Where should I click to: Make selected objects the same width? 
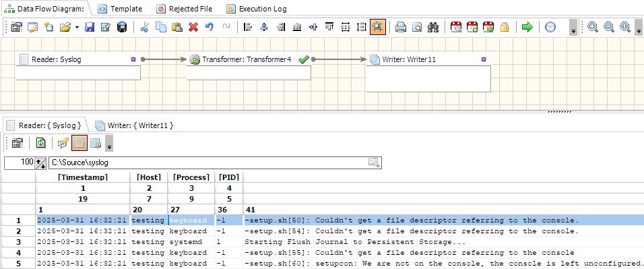pos(346,27)
